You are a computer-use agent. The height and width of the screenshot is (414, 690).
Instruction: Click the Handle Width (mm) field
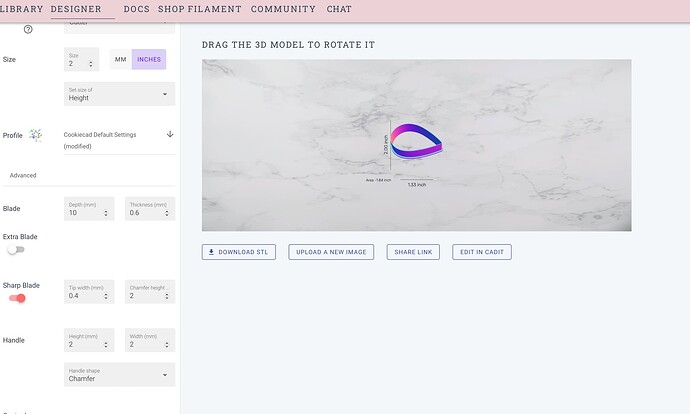[150, 340]
